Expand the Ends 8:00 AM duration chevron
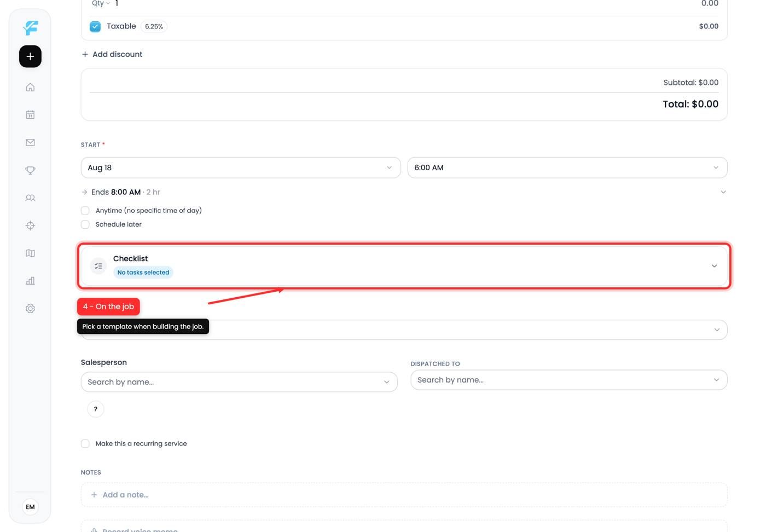Image resolution: width=766 pixels, height=532 pixels. [x=723, y=192]
